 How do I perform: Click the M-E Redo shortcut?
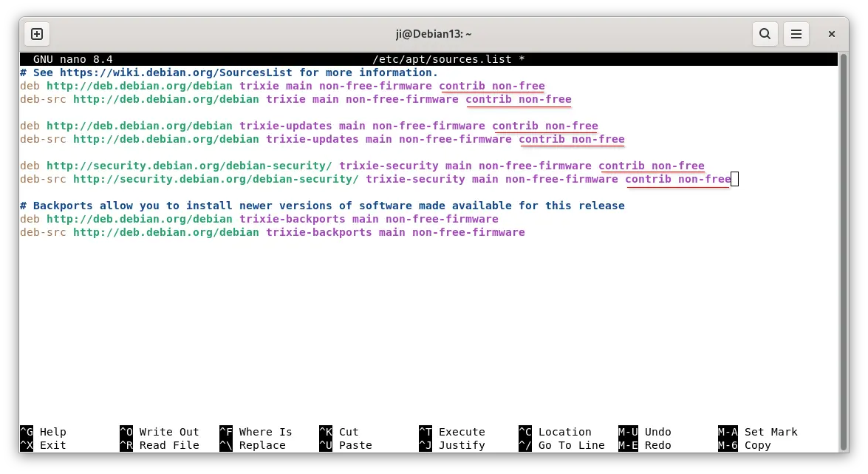[645, 445]
